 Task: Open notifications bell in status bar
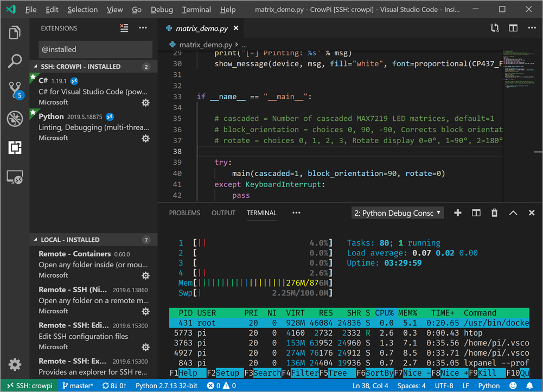pos(529,385)
